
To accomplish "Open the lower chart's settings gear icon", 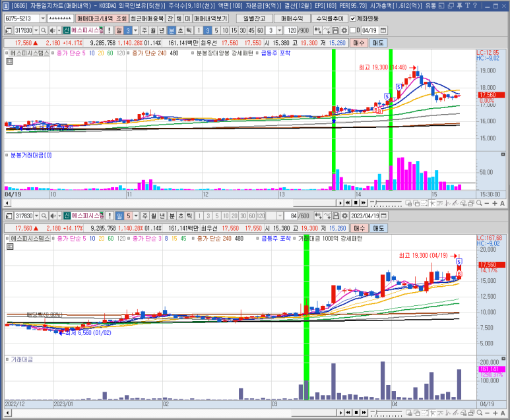I will pos(345,216).
